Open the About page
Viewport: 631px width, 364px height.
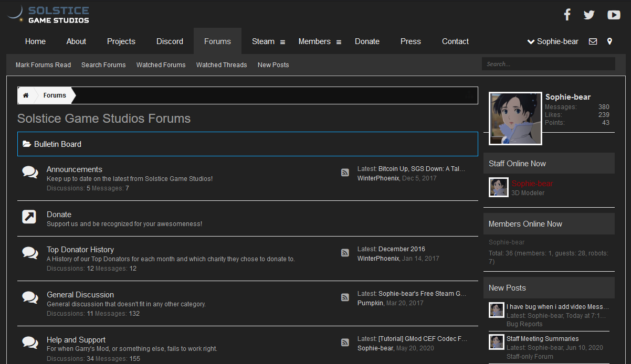point(76,41)
